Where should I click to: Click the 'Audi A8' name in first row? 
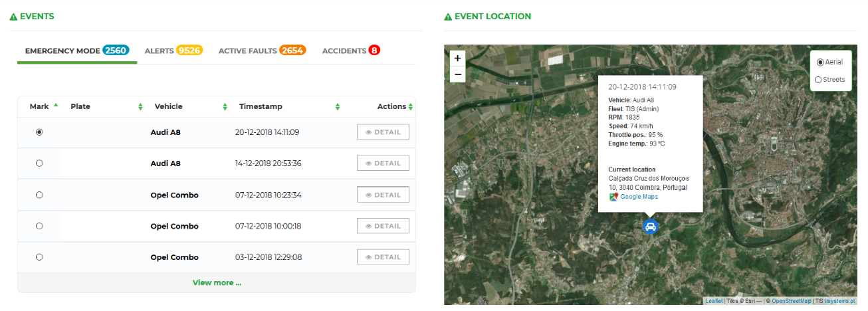tap(165, 132)
